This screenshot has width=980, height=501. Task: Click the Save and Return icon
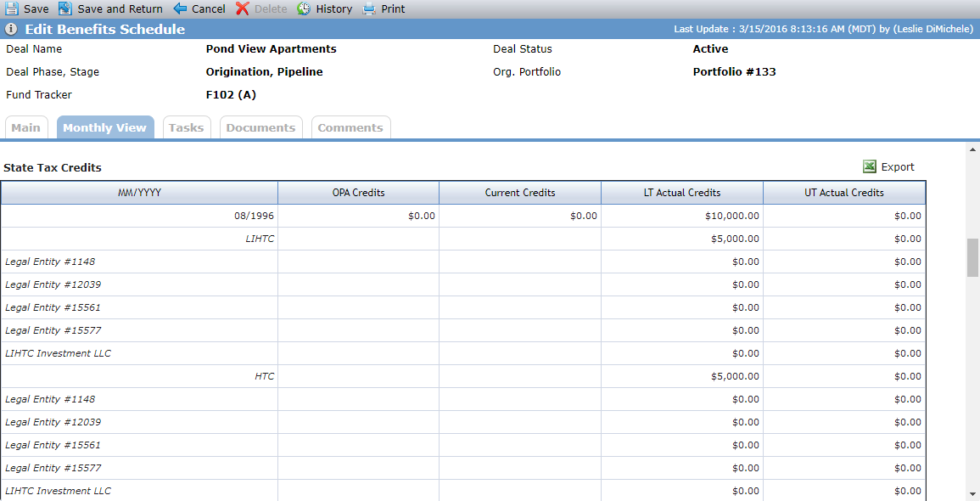pos(65,8)
